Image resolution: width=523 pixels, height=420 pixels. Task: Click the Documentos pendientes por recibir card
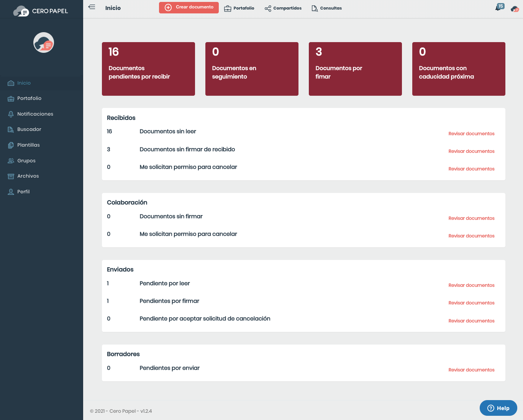tap(148, 69)
